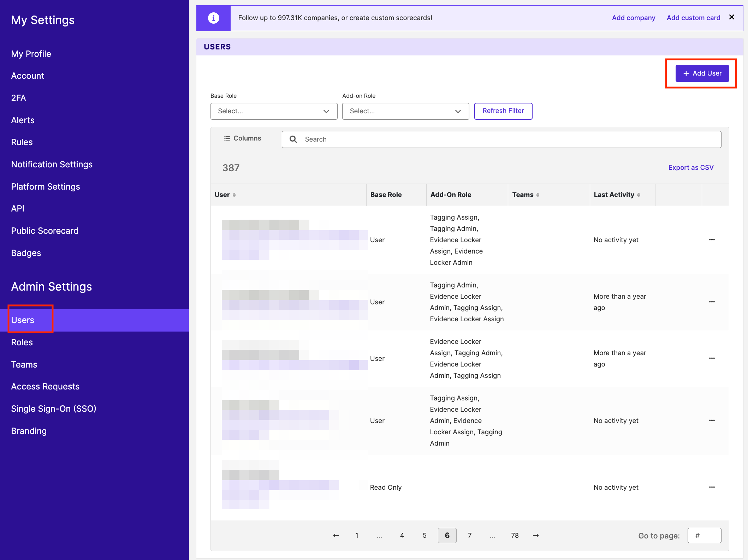The image size is (748, 560).
Task: Open the info banner icon
Action: coord(213,18)
